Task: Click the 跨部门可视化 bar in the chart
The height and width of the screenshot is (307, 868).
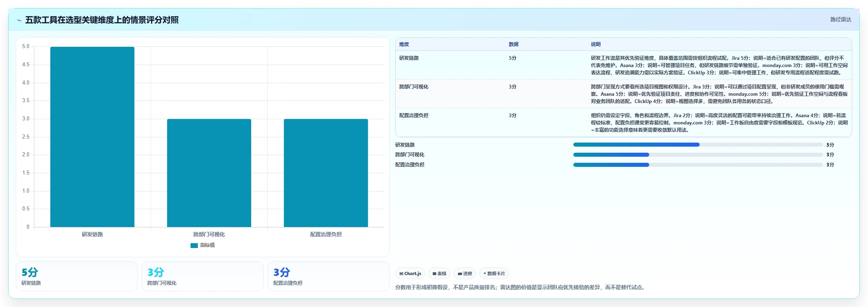Action: click(x=209, y=173)
